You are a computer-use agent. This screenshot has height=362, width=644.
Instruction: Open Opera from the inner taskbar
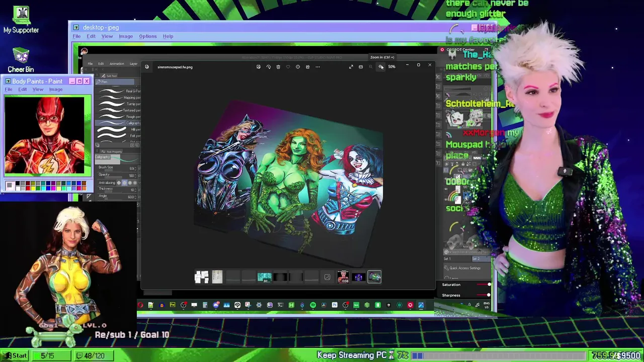(140, 305)
